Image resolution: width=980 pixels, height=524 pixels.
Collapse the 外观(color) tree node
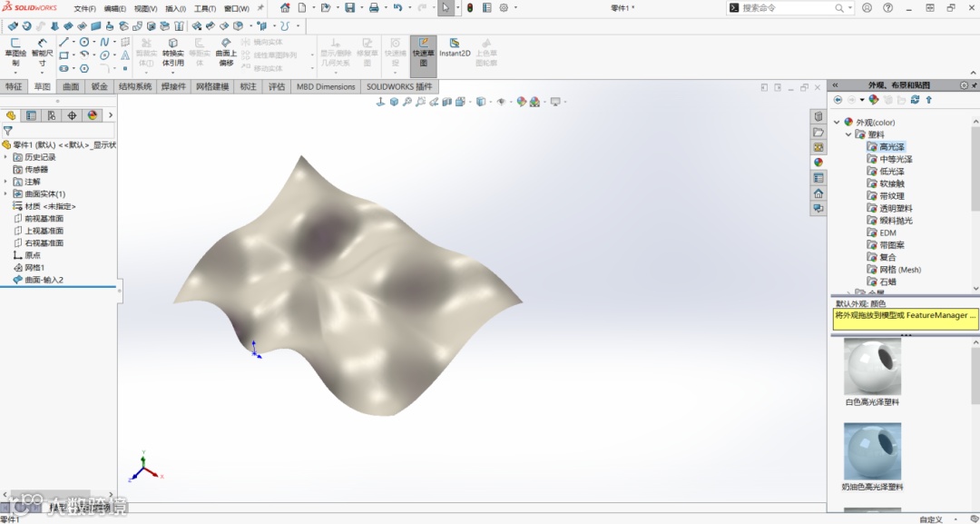(x=838, y=123)
